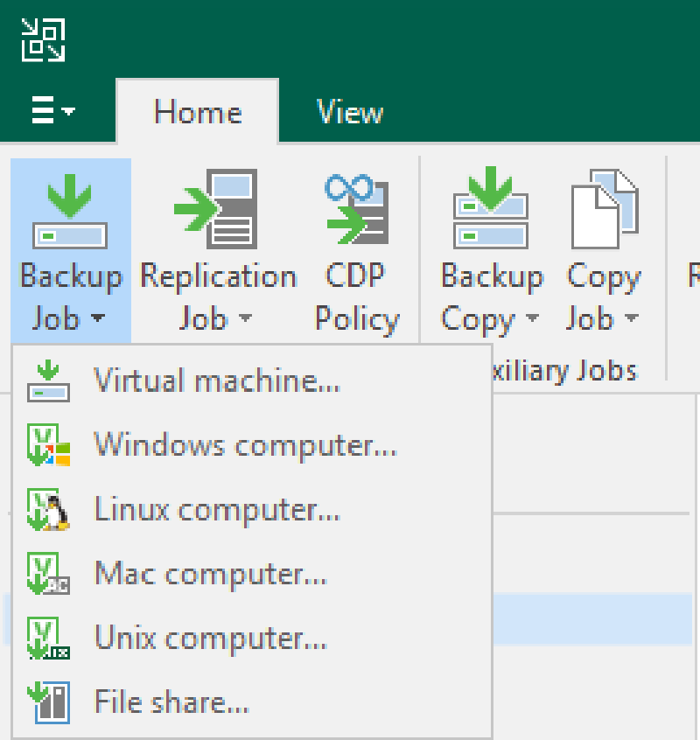Screen dimensions: 700x740
Task: Click the Copy Job ribbon icon
Action: (x=605, y=208)
